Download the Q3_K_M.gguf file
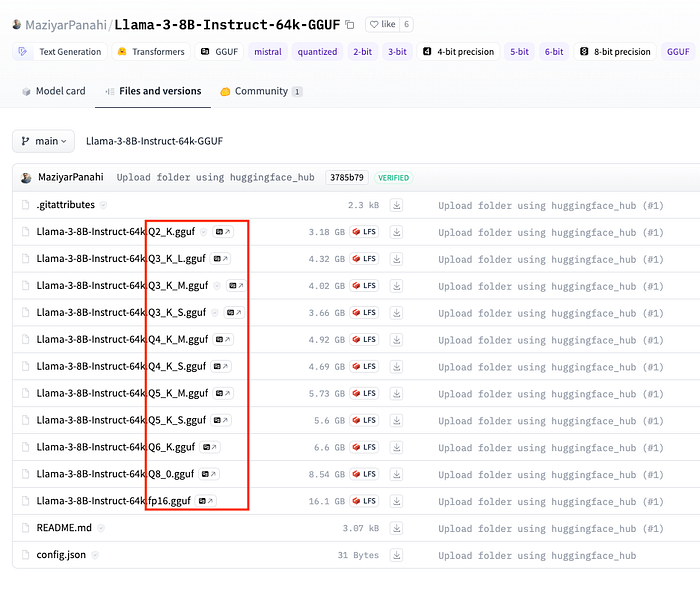The image size is (700, 595). (x=396, y=286)
